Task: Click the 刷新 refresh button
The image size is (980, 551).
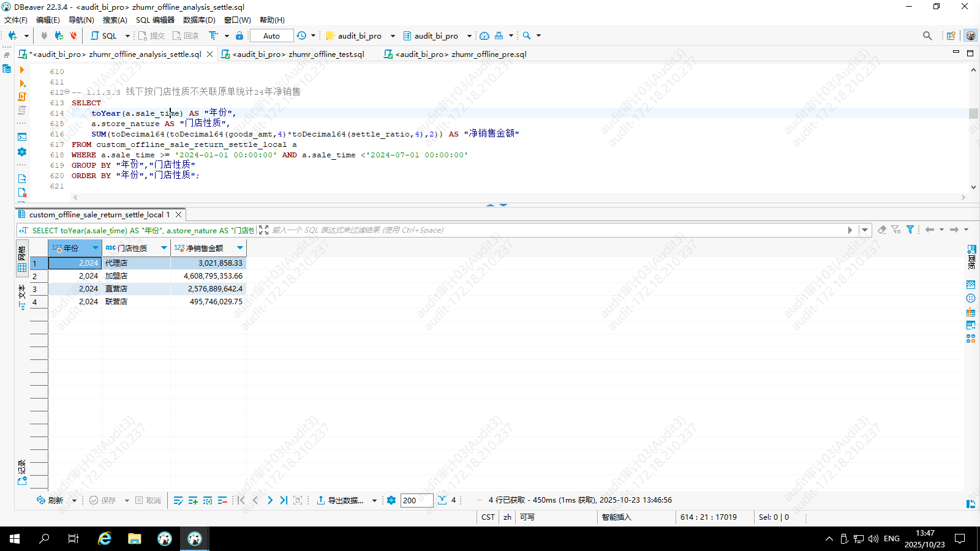Action: tap(50, 500)
